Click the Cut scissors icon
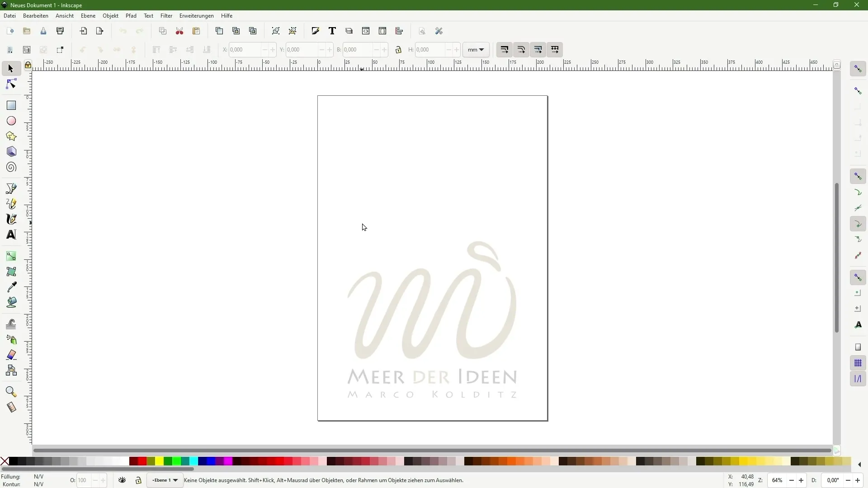This screenshot has width=868, height=488. click(179, 31)
